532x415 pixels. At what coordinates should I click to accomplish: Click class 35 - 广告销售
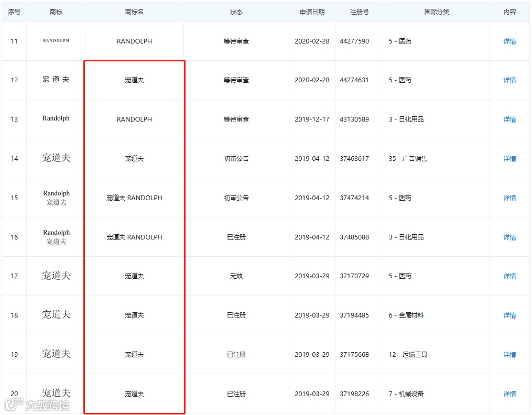(x=408, y=159)
